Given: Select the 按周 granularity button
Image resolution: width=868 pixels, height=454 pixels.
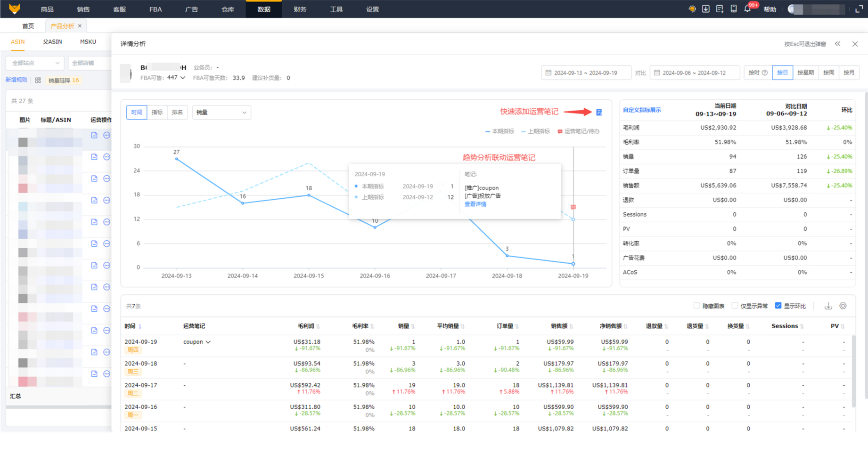Looking at the screenshot, I should [x=828, y=73].
